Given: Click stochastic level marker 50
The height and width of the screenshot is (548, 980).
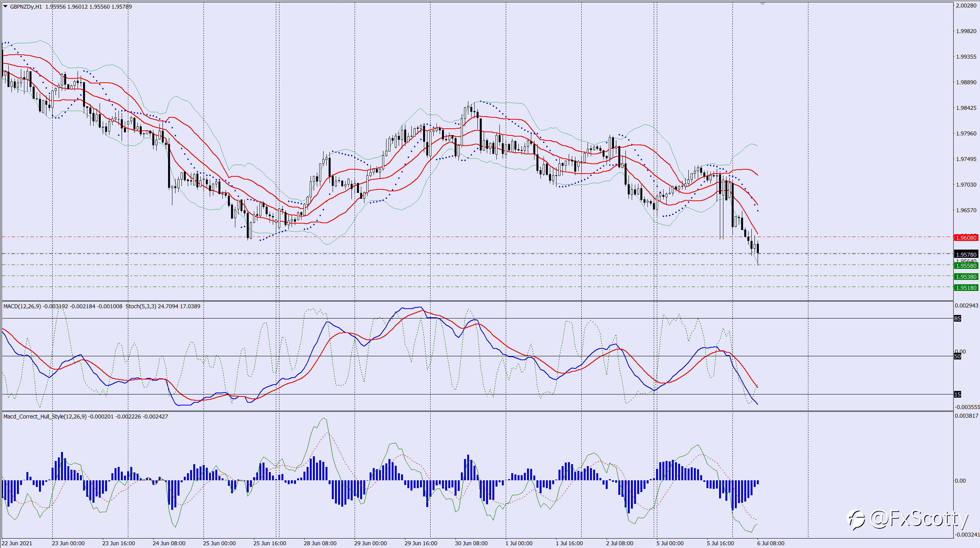Looking at the screenshot, I should (x=958, y=356).
